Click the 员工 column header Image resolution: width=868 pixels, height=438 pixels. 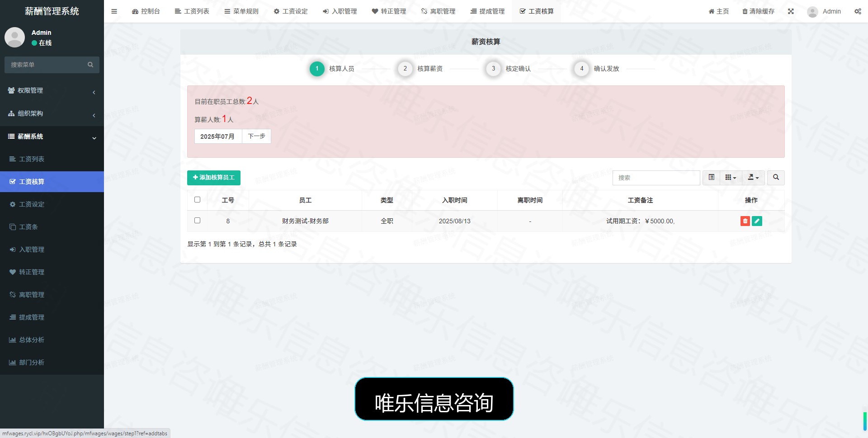pos(305,200)
